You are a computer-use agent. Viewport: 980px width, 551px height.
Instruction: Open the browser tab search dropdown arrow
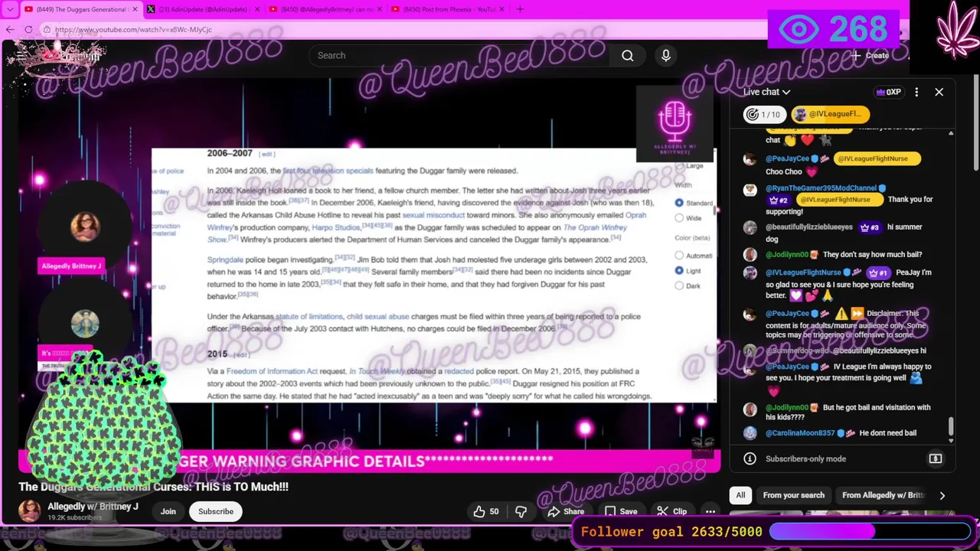(x=9, y=9)
